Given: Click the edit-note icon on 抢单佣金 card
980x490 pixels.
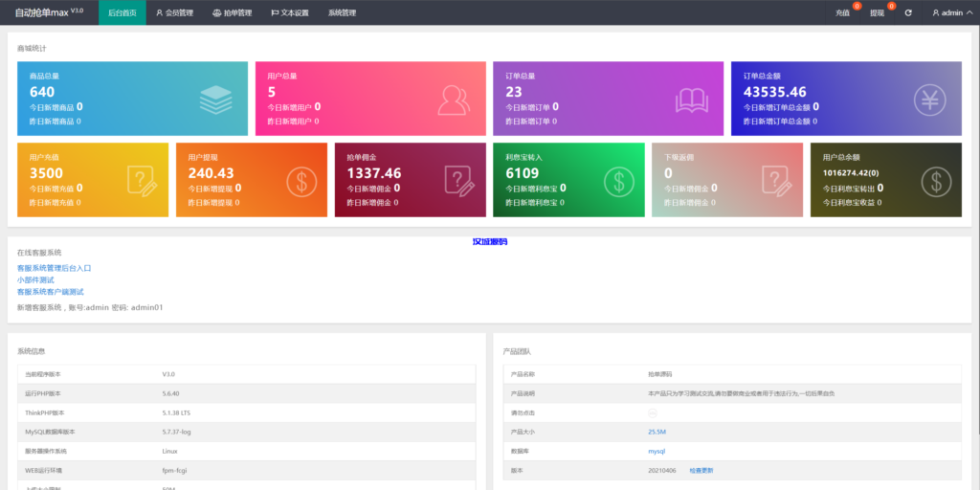Looking at the screenshot, I should (x=460, y=181).
